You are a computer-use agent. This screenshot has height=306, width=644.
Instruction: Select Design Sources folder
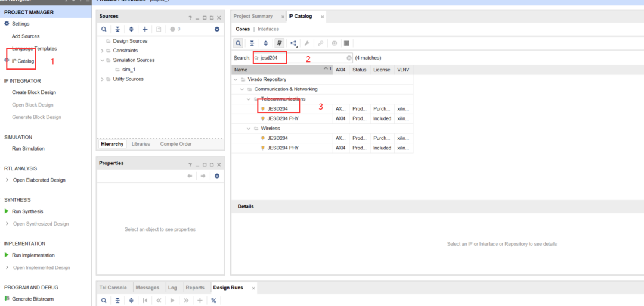(x=130, y=41)
